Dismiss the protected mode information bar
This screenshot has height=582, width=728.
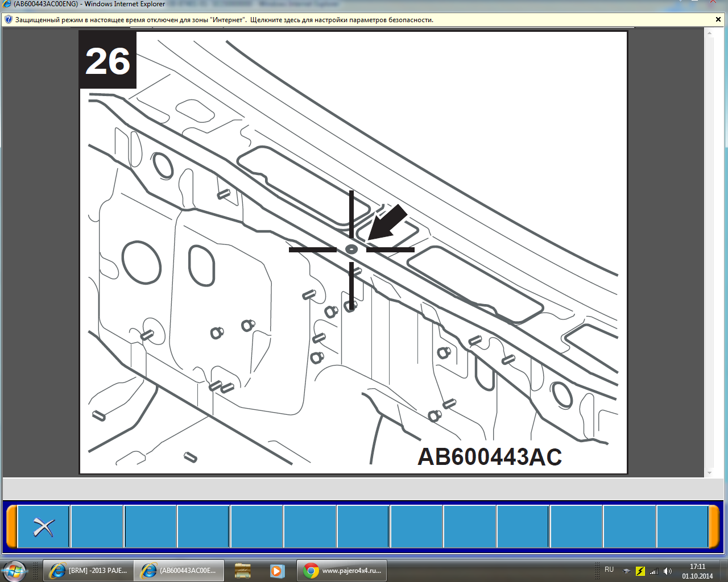coord(718,19)
